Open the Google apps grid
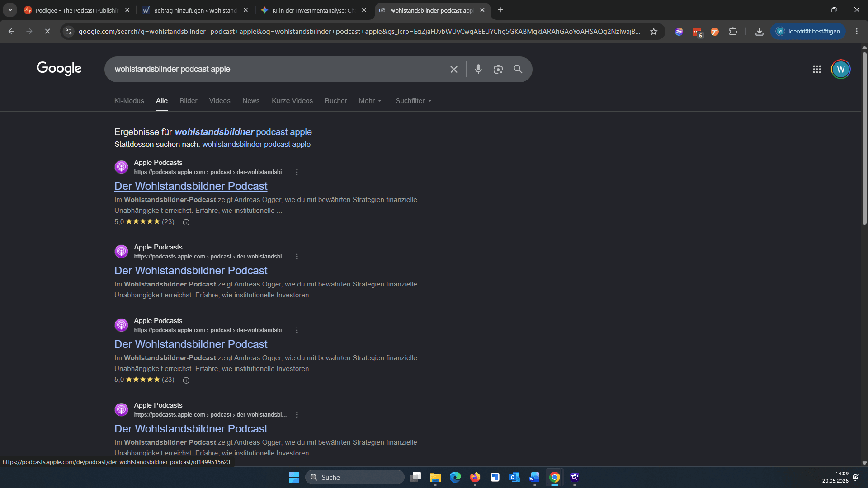868x488 pixels. tap(817, 69)
